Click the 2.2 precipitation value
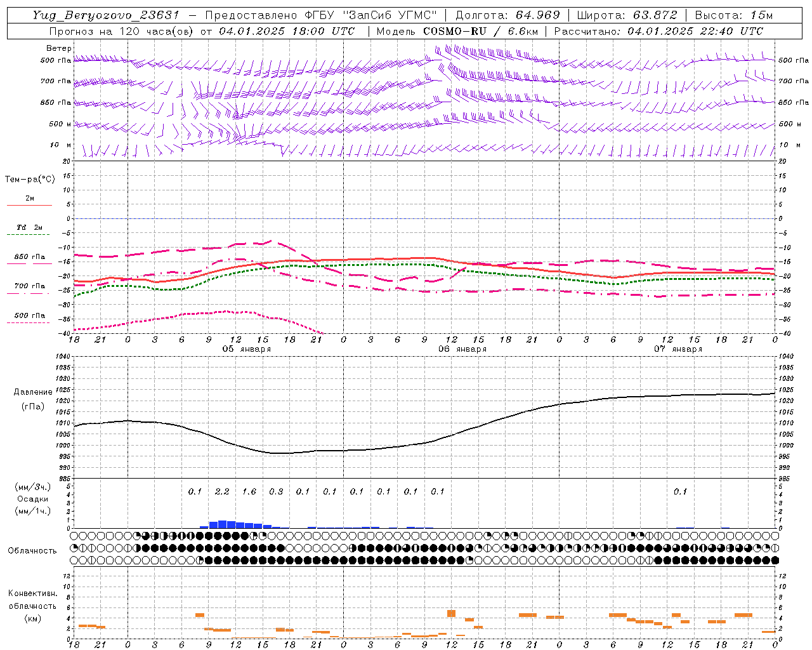Image resolution: width=812 pixels, height=650 pixels. point(222,492)
